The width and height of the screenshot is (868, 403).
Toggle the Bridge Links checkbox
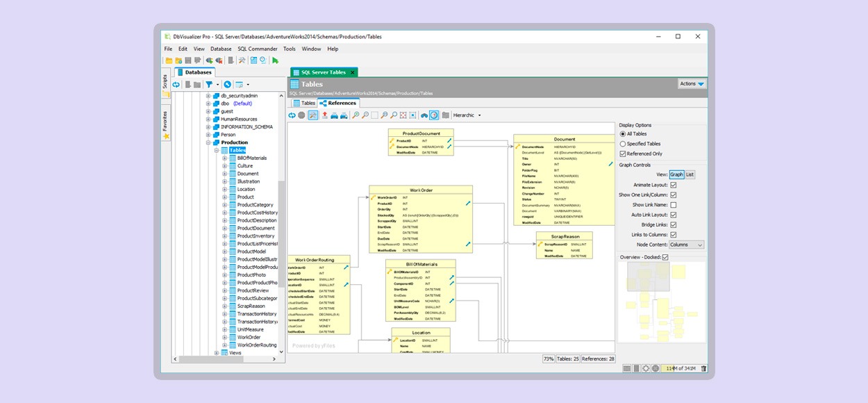click(673, 225)
